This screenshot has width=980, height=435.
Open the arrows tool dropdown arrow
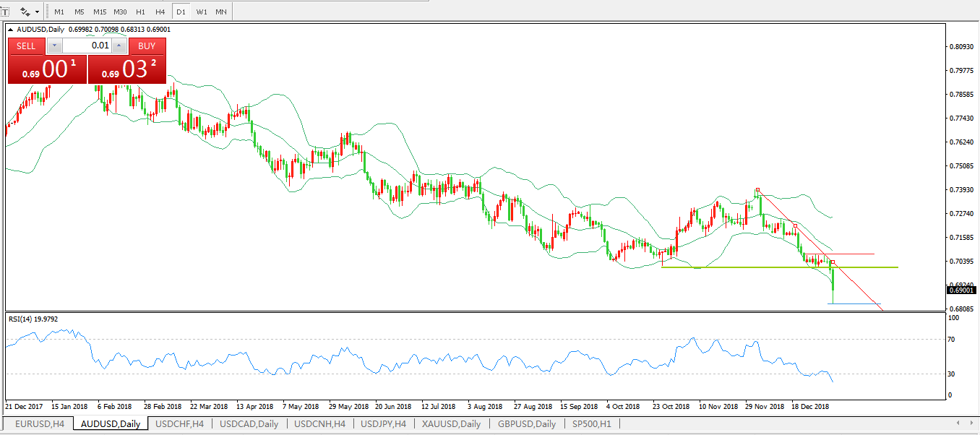tap(37, 12)
